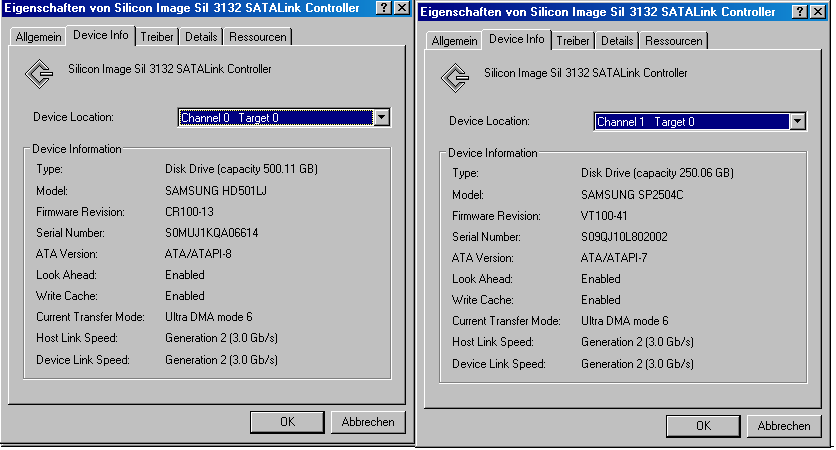Image resolution: width=836 pixels, height=450 pixels.
Task: Select the Device Info tab in left window
Action: pyautogui.click(x=101, y=35)
